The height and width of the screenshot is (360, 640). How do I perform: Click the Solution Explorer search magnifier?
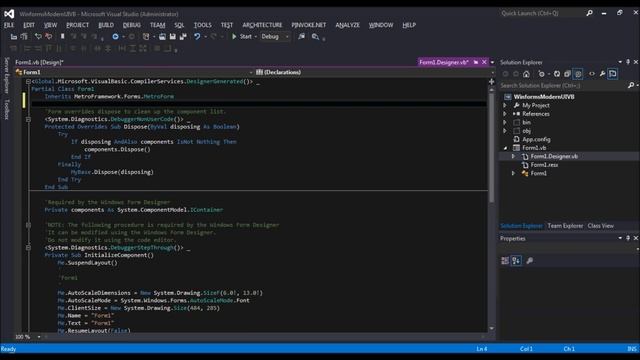pyautogui.click(x=631, y=85)
